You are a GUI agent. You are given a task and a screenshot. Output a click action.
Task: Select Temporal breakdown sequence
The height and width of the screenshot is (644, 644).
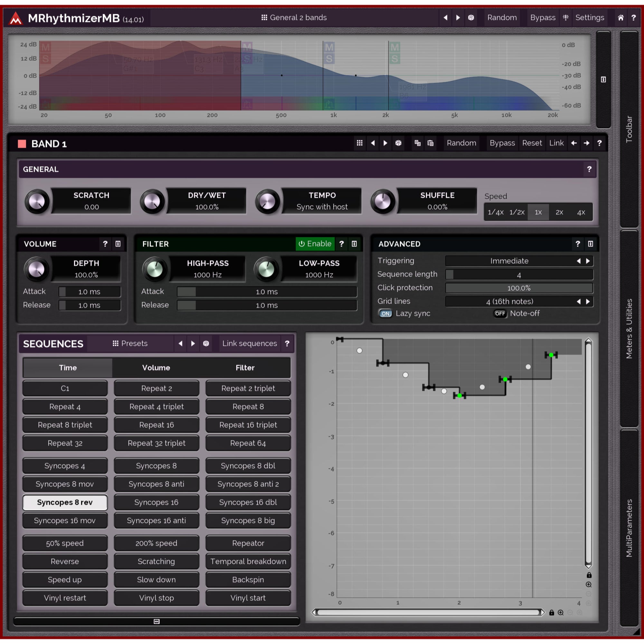(x=248, y=562)
